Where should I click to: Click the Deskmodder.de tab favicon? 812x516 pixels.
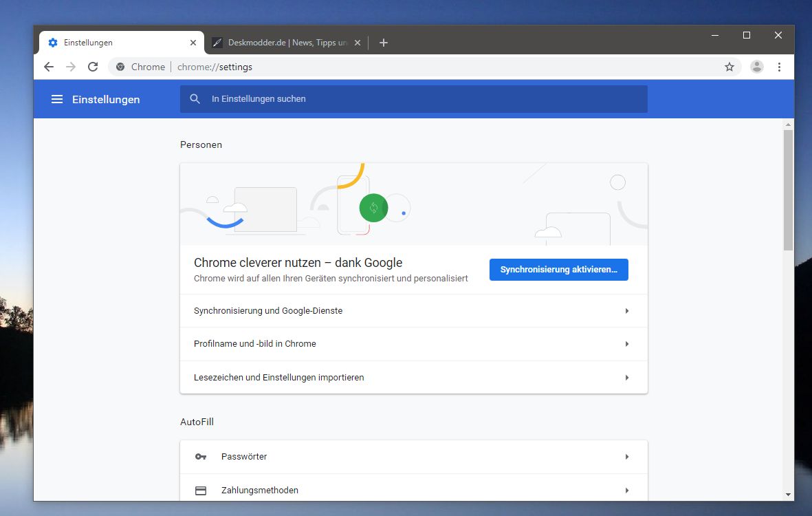(217, 43)
